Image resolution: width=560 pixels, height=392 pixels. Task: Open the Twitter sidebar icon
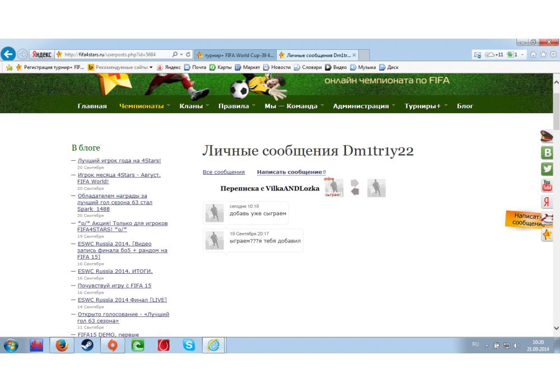click(x=547, y=169)
